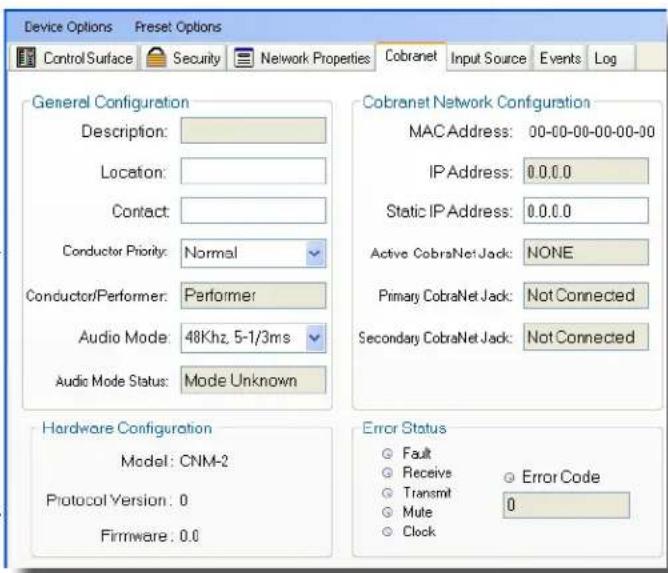
Task: Click the IP Address field
Action: pyautogui.click(x=586, y=171)
